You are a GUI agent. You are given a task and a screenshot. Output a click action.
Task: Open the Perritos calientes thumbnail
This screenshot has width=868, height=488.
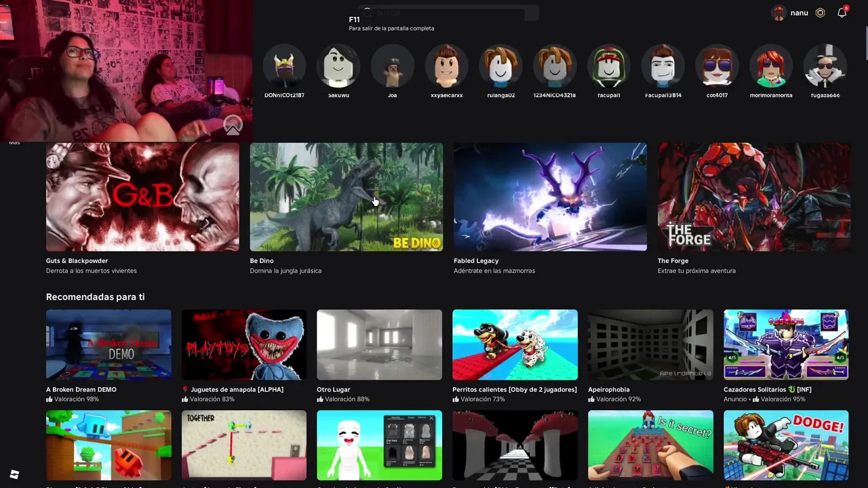[515, 344]
